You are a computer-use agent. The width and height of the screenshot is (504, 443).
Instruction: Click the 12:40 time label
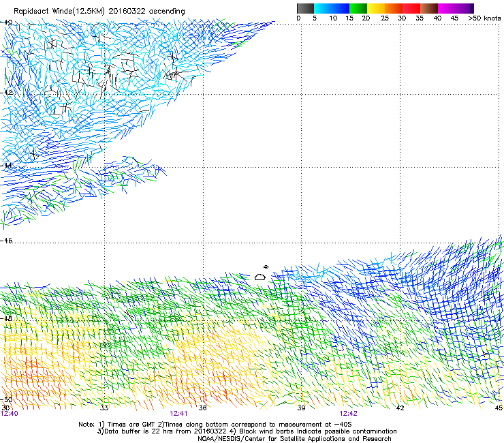pos(10,414)
